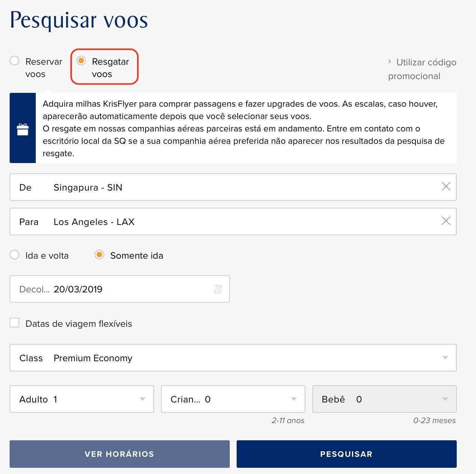The image size is (476, 474).
Task: Select the Reservar voos radio button
Action: pos(14,61)
